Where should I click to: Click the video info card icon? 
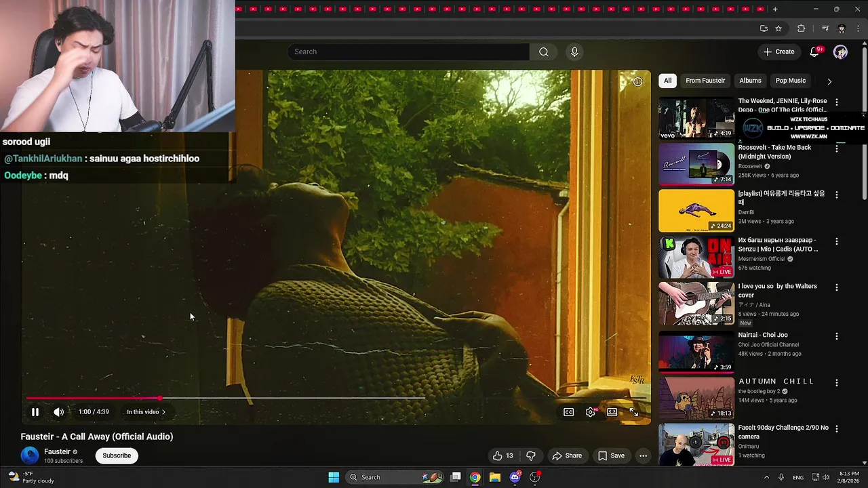tap(637, 82)
